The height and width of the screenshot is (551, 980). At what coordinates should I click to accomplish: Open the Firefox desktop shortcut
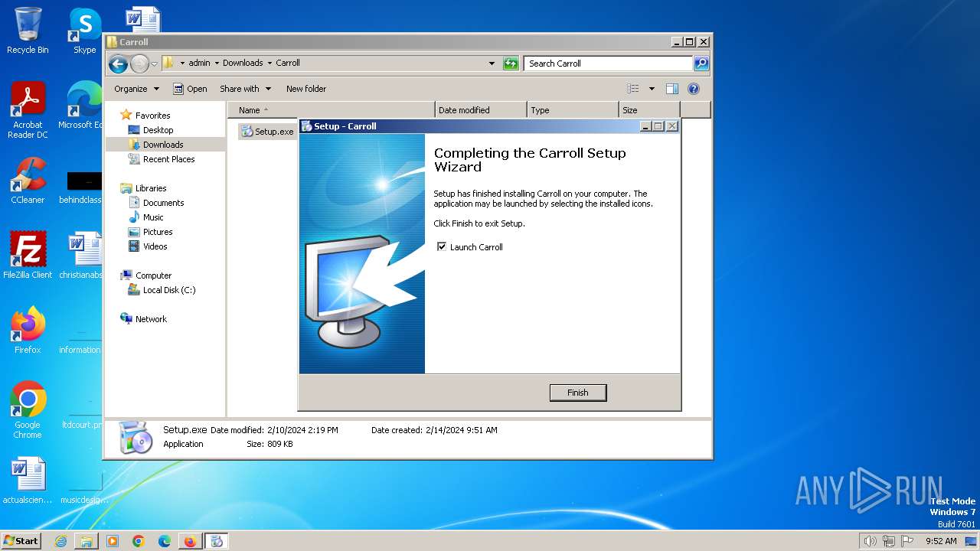(x=28, y=330)
